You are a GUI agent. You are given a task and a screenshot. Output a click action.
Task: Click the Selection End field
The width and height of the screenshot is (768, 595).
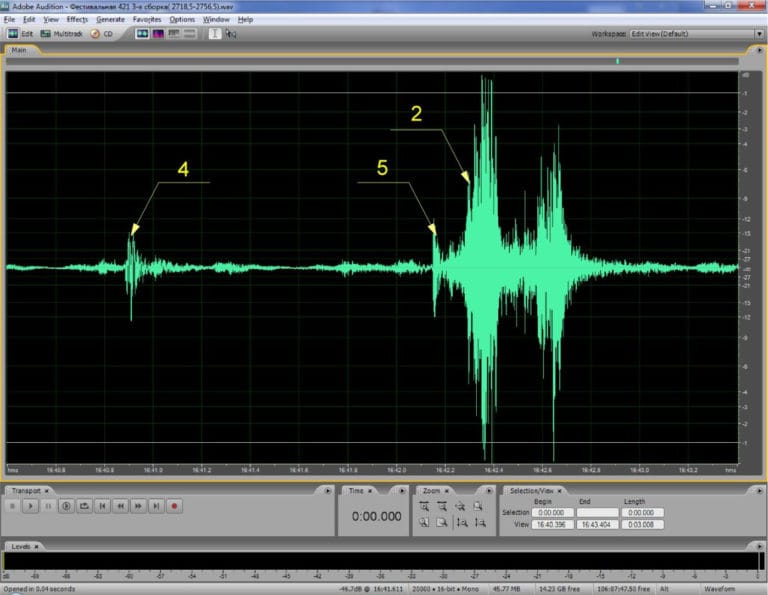(597, 513)
